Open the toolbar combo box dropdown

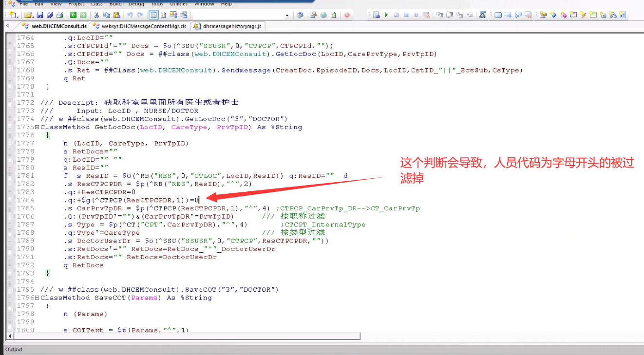coord(288,15)
